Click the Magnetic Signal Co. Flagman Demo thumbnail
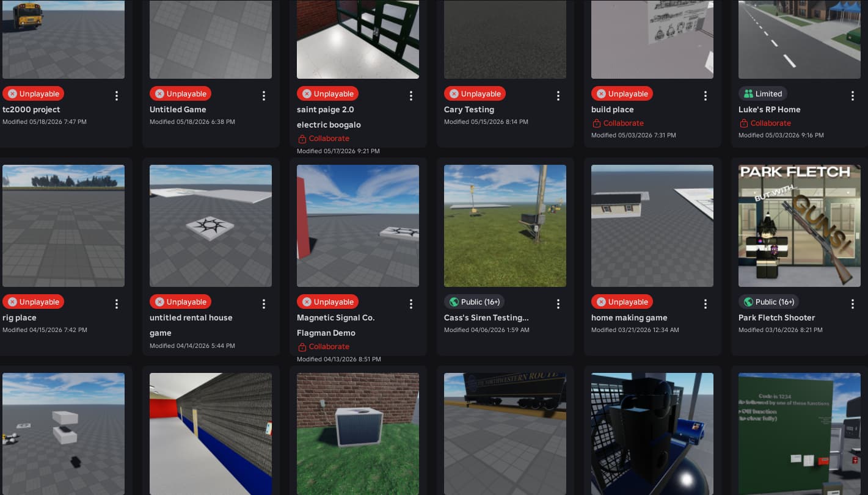The height and width of the screenshot is (495, 868). coord(358,226)
